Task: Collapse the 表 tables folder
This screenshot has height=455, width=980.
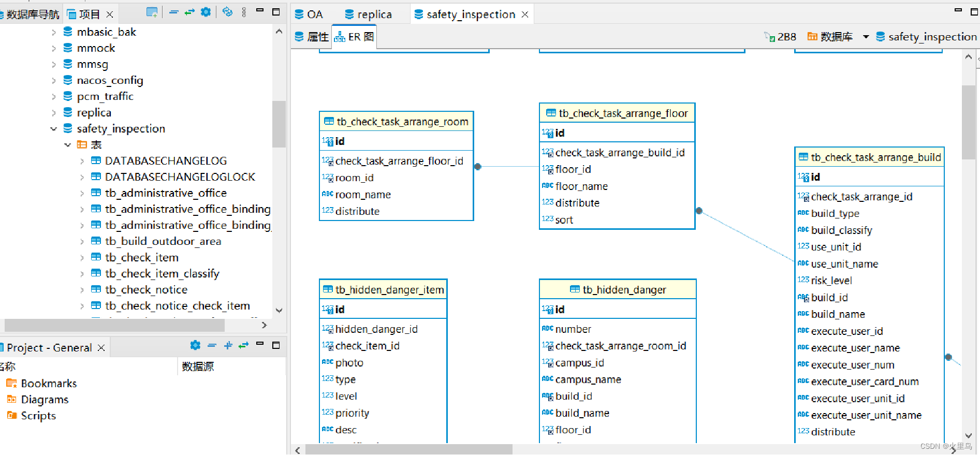Action: pos(68,144)
